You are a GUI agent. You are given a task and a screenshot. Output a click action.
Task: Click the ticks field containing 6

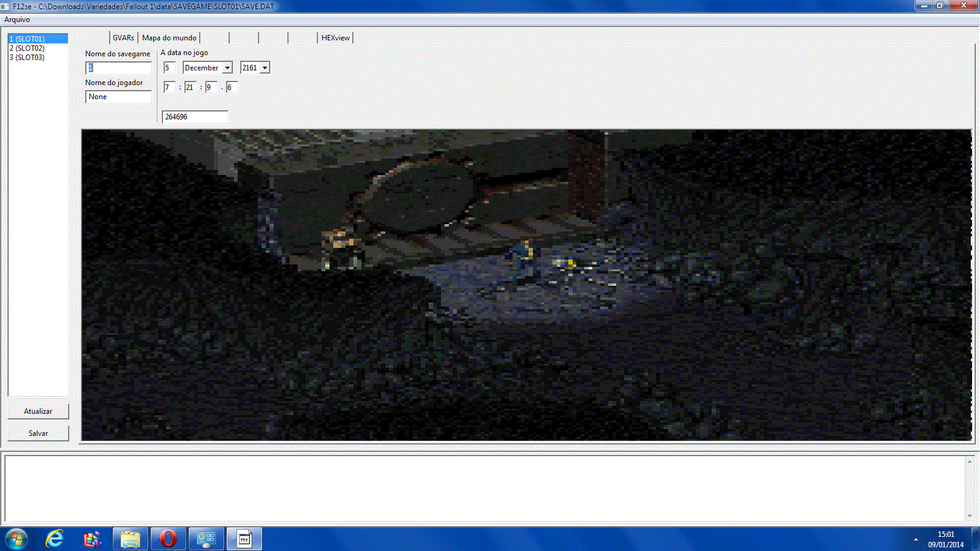point(232,88)
